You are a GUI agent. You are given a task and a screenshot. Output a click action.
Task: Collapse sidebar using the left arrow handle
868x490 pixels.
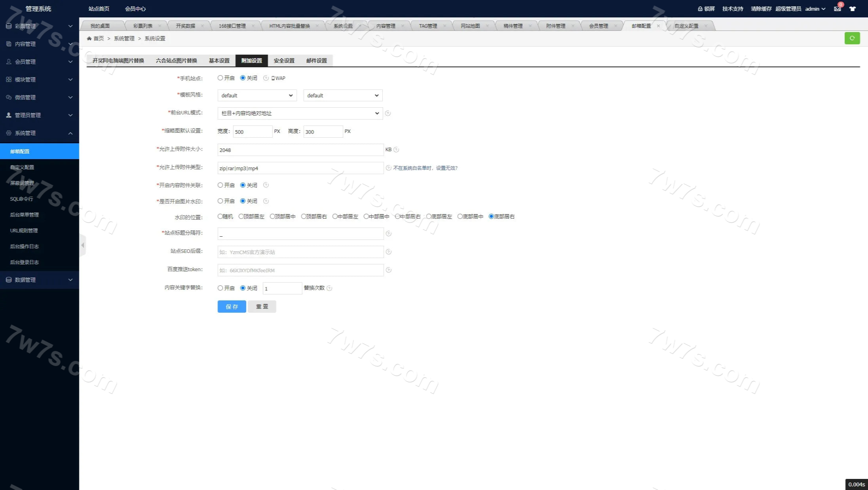[x=82, y=245]
